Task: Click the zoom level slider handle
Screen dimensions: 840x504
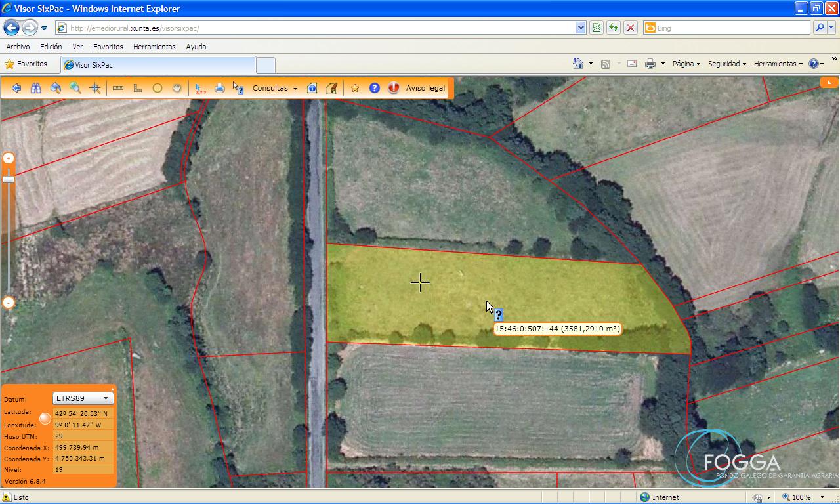Action: pyautogui.click(x=9, y=179)
